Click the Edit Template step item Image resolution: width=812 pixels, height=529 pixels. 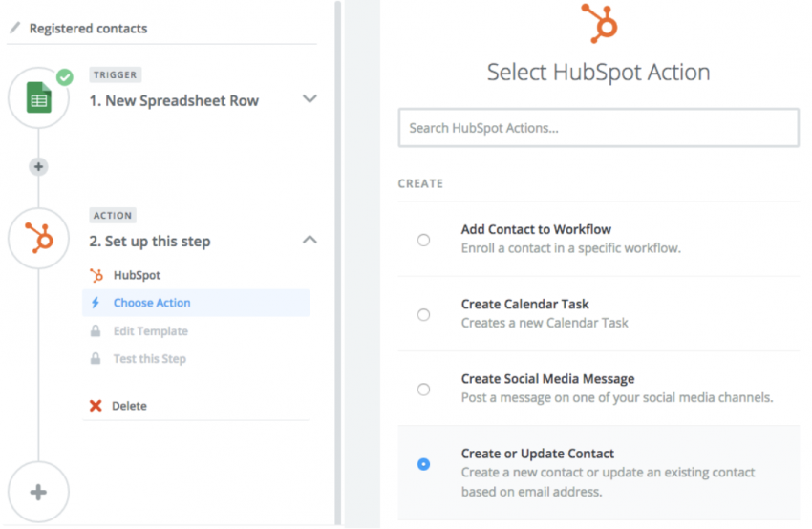[x=151, y=331]
